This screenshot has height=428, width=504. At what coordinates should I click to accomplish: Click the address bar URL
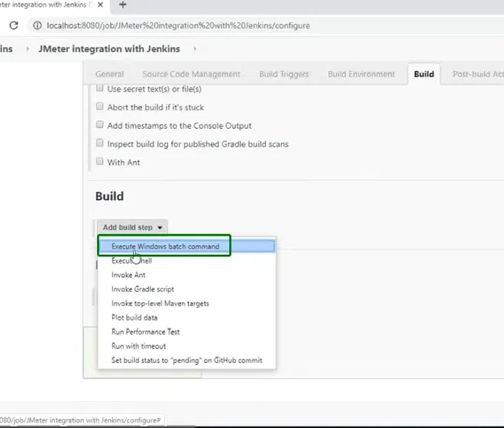pyautogui.click(x=179, y=26)
